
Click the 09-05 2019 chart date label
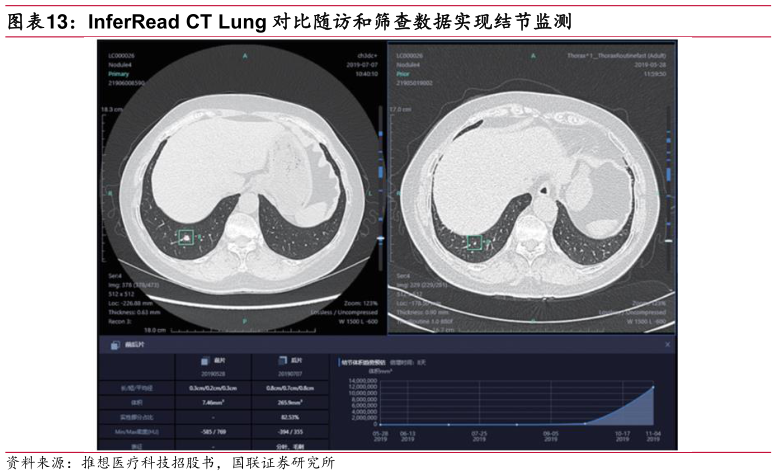551,436
